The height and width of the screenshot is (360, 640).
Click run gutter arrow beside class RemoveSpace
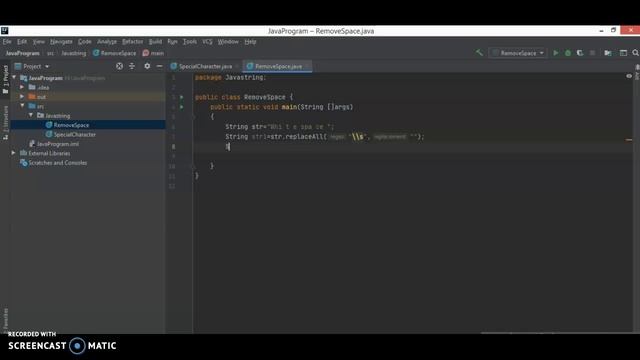[x=182, y=97]
